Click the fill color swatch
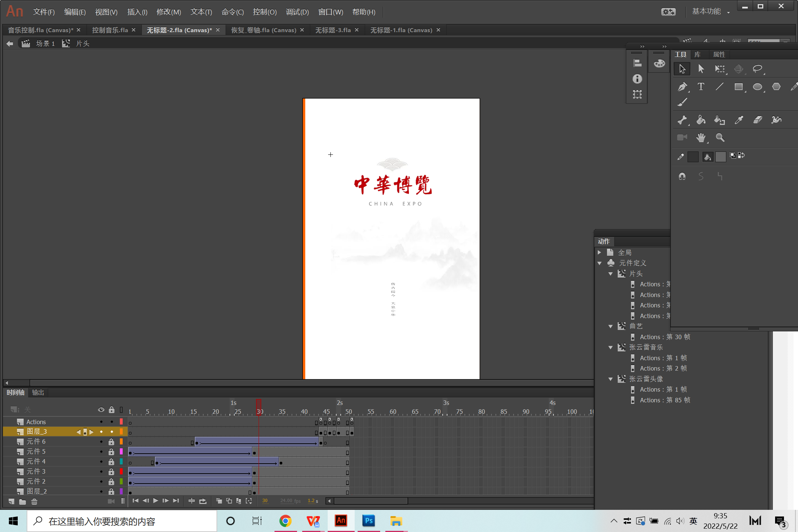Image resolution: width=798 pixels, height=532 pixels. pos(720,157)
